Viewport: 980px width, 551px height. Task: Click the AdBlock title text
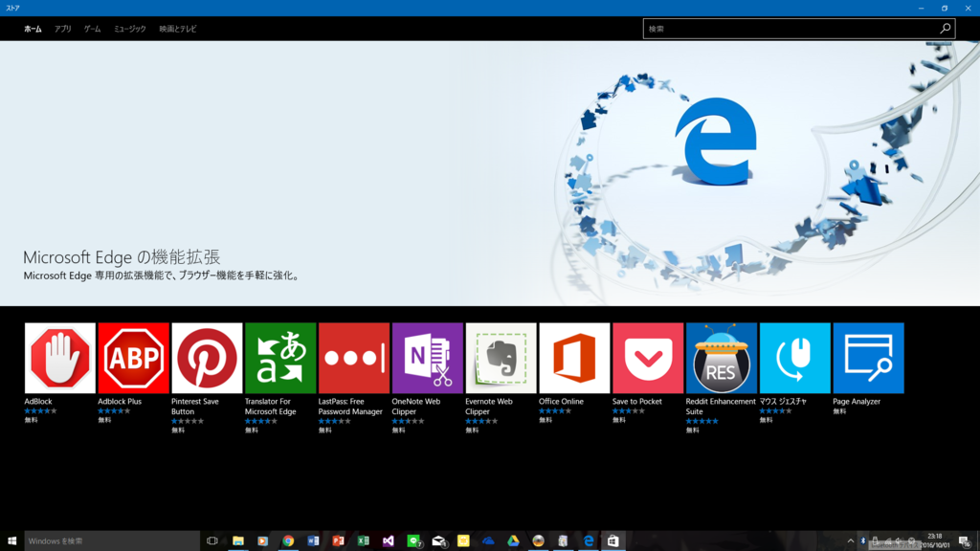point(38,402)
